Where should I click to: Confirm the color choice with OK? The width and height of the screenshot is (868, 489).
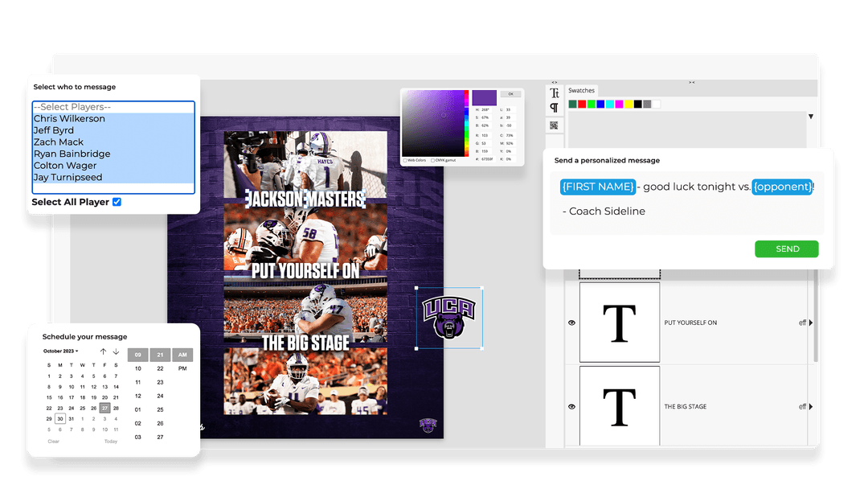point(511,93)
